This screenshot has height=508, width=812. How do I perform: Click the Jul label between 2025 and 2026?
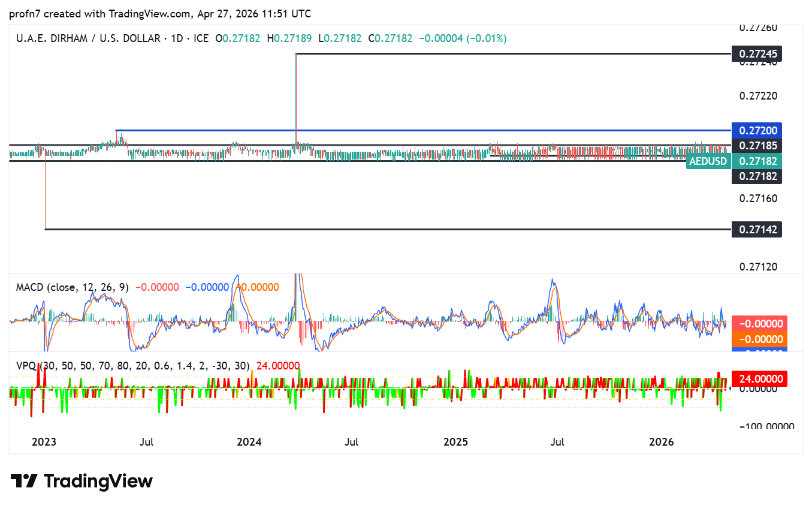pos(557,442)
